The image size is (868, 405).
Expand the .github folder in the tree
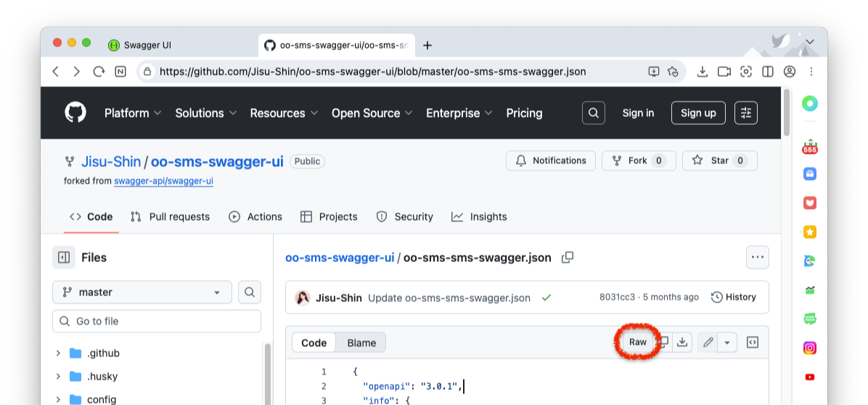click(x=57, y=353)
